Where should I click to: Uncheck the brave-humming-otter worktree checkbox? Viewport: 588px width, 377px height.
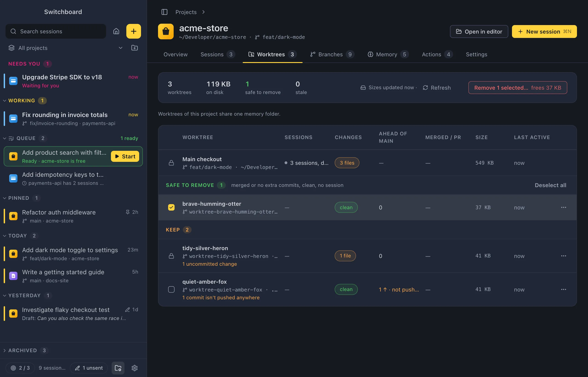tap(171, 207)
